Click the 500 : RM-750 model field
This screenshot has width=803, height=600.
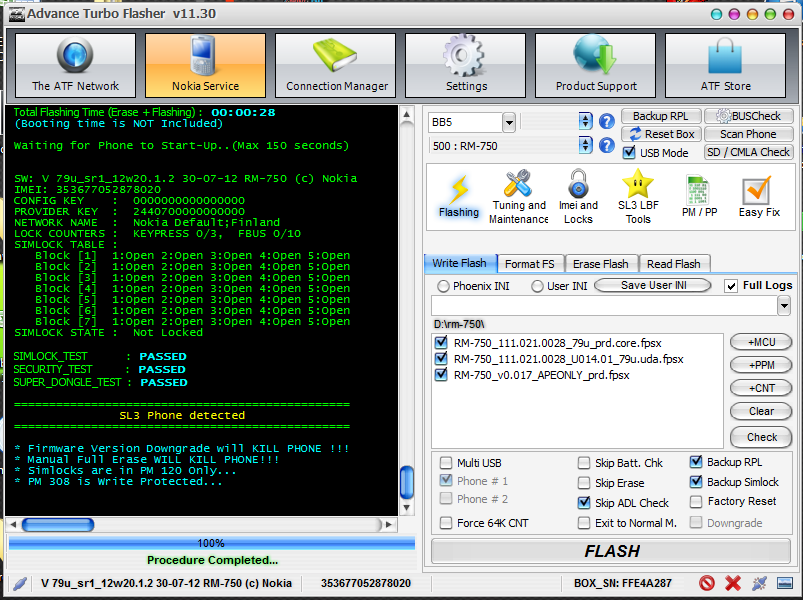[503, 146]
